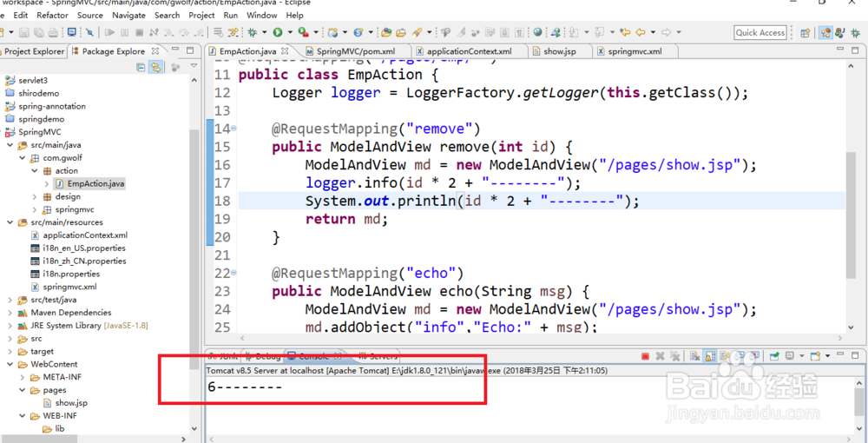The image size is (868, 443).
Task: Expand the META-INF folder
Action: 23,377
